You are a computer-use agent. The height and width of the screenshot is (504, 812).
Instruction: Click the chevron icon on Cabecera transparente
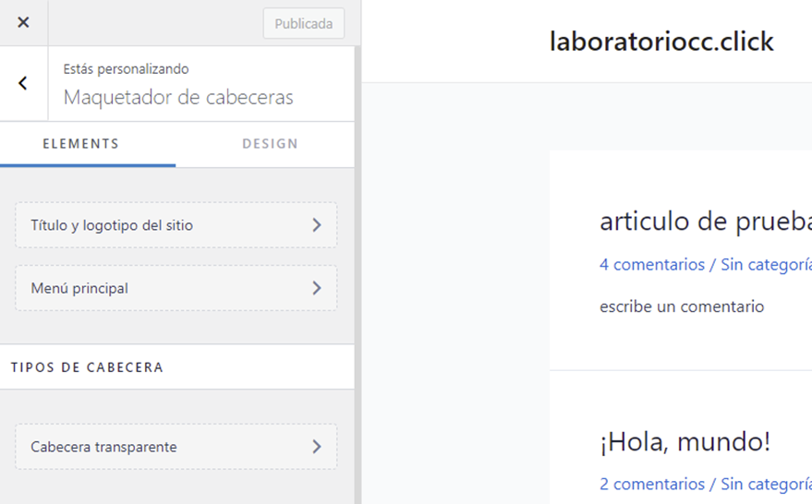(317, 447)
